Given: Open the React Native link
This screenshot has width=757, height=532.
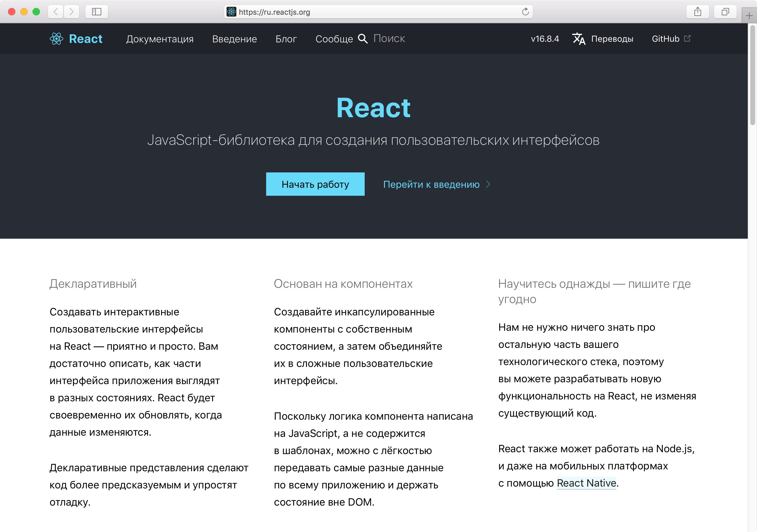Looking at the screenshot, I should tap(586, 483).
